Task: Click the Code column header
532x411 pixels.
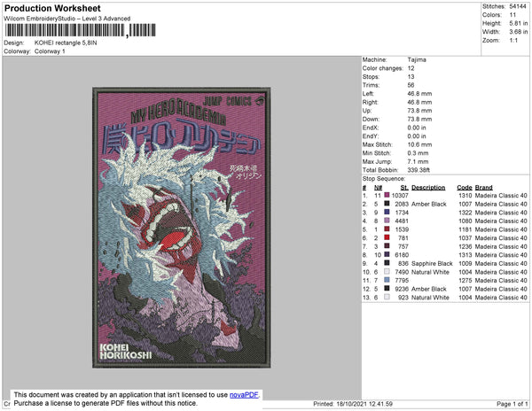Action: click(x=465, y=188)
